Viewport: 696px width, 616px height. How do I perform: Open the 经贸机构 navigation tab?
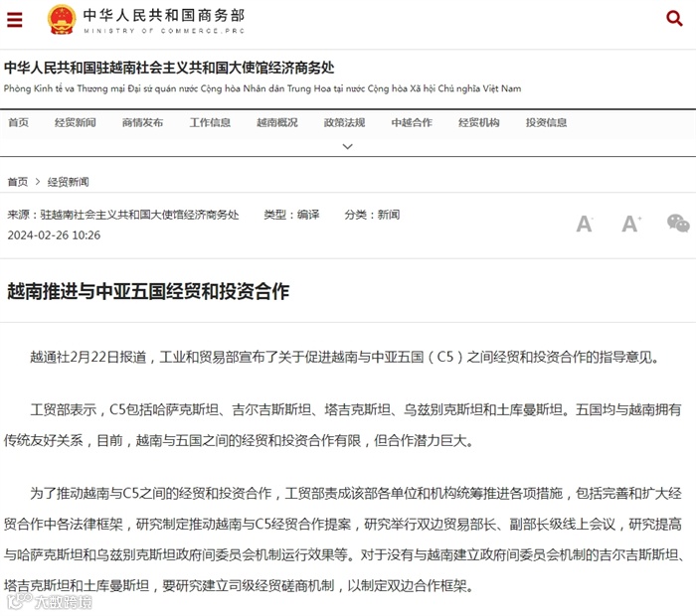coord(479,123)
